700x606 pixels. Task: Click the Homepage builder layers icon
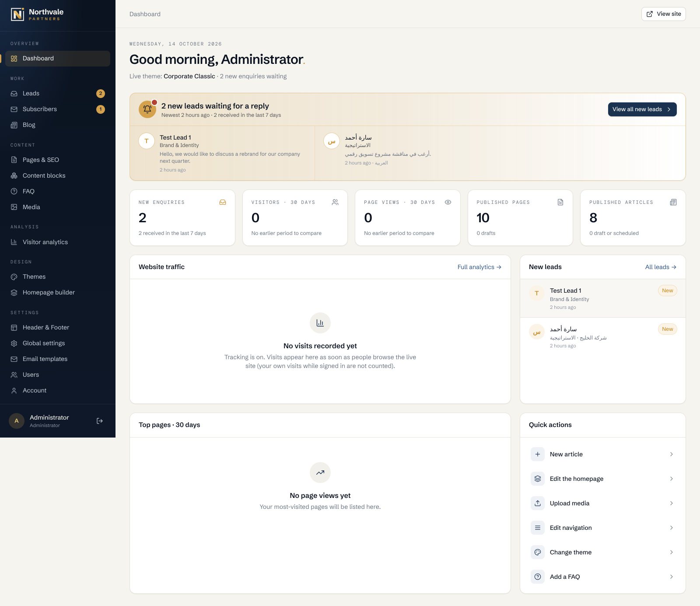14,293
